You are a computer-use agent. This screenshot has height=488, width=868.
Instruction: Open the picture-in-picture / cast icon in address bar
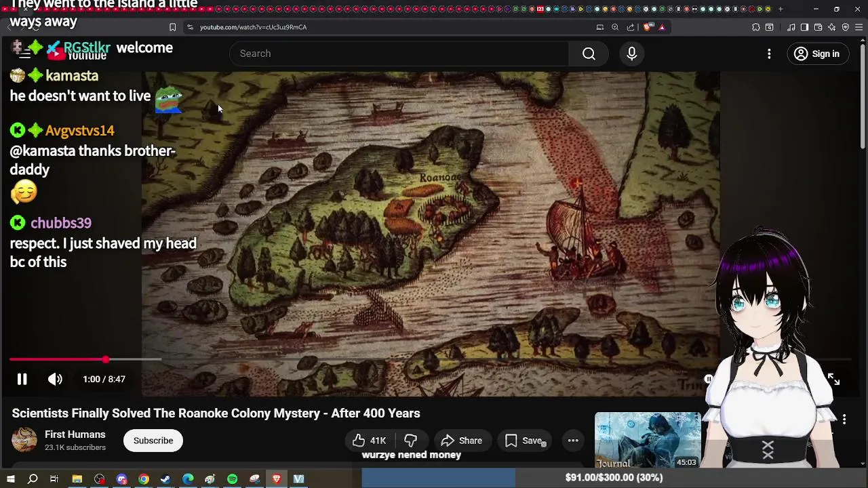tap(600, 27)
